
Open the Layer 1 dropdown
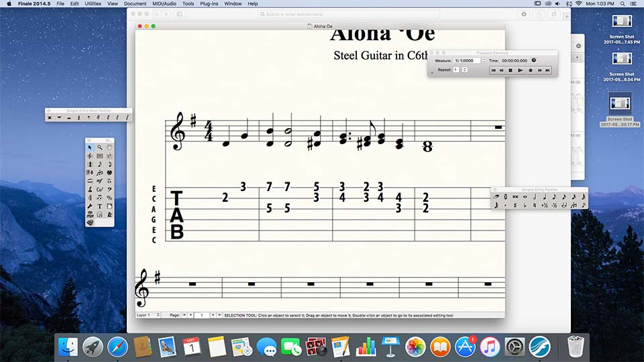coord(148,314)
